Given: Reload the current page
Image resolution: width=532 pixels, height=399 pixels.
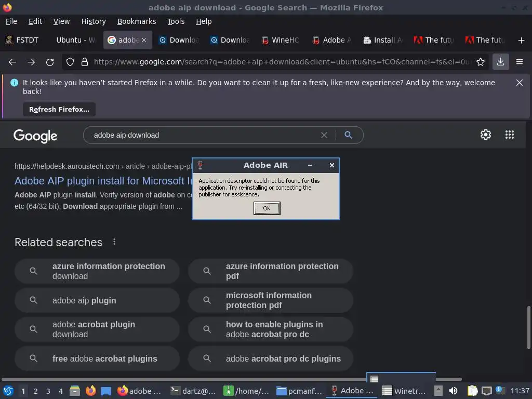Looking at the screenshot, I should 50,62.
